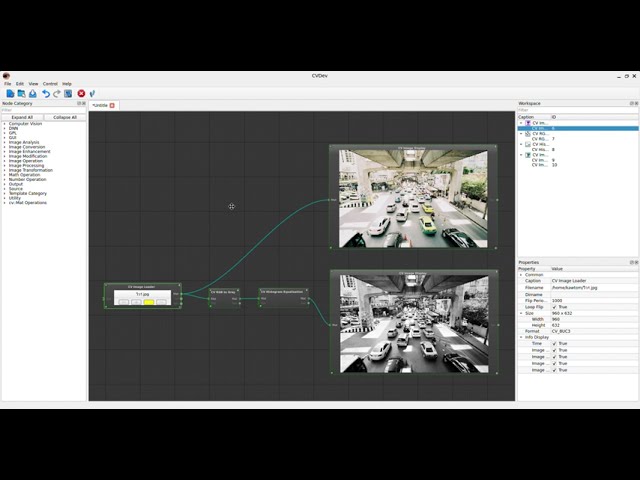Expand the Utility category
The image size is (640, 480).
pyautogui.click(x=5, y=198)
